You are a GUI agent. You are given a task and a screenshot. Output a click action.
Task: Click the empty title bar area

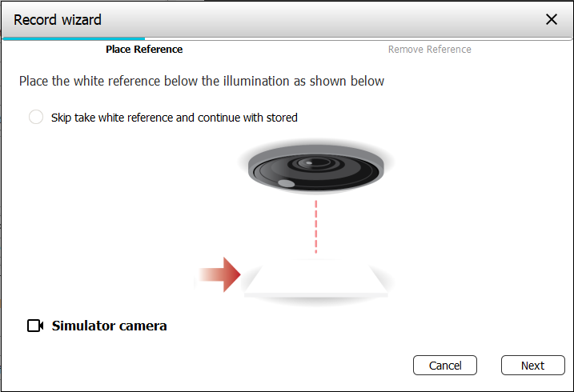(x=322, y=19)
